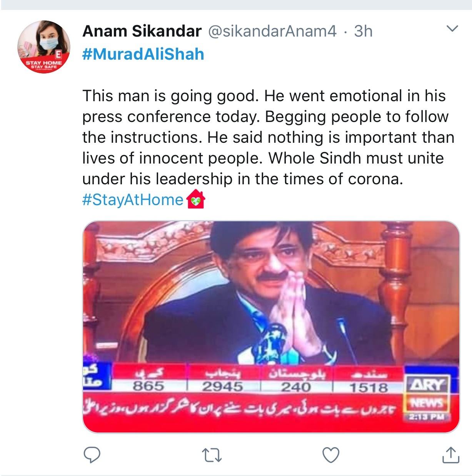Click the house emoji after #StayAtHome
This screenshot has width=472, height=476.
(x=196, y=199)
